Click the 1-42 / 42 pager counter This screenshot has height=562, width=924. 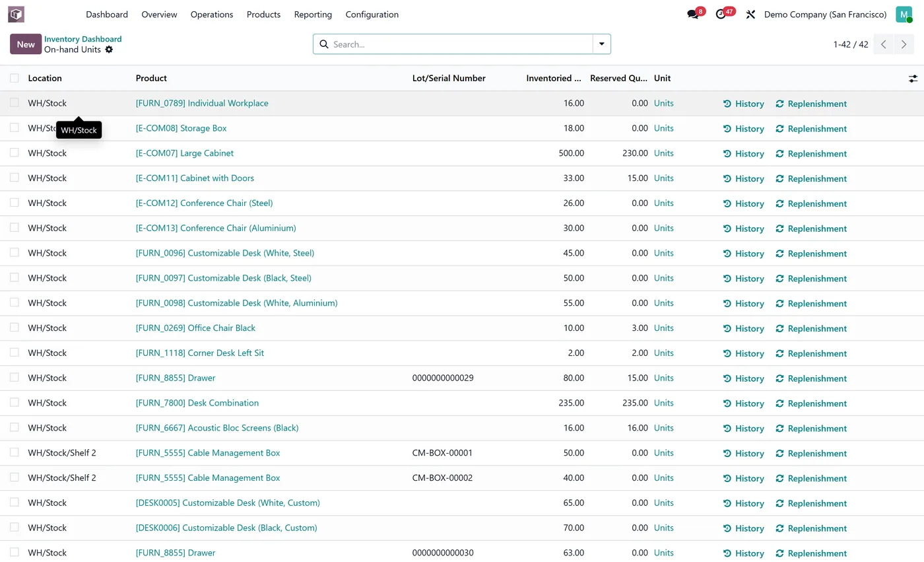pos(851,44)
